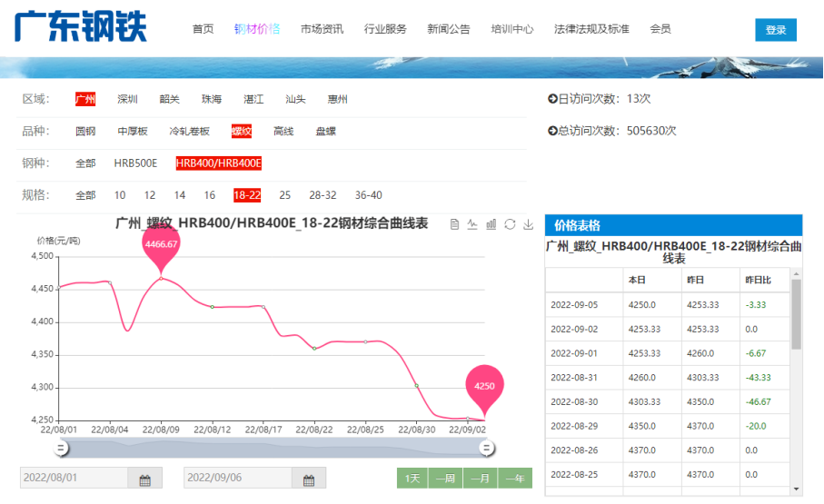
Task: Click price table scrollbar down arrow
Action: 796,489
